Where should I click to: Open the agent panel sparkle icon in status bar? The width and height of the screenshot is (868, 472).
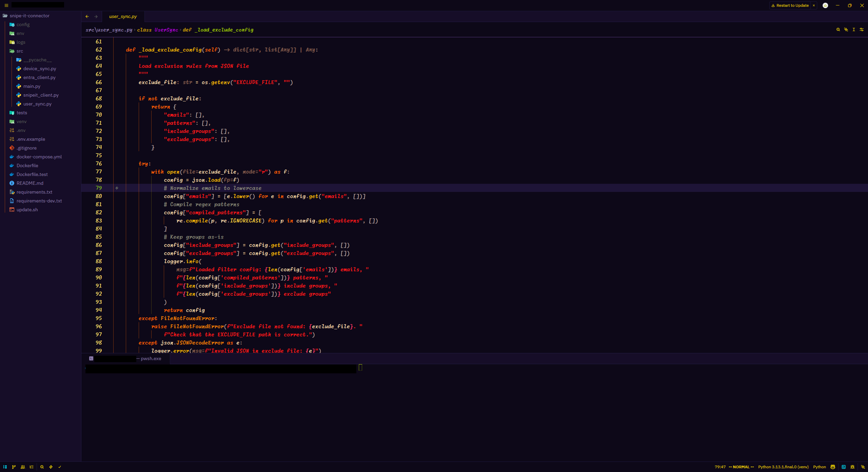tap(863, 467)
